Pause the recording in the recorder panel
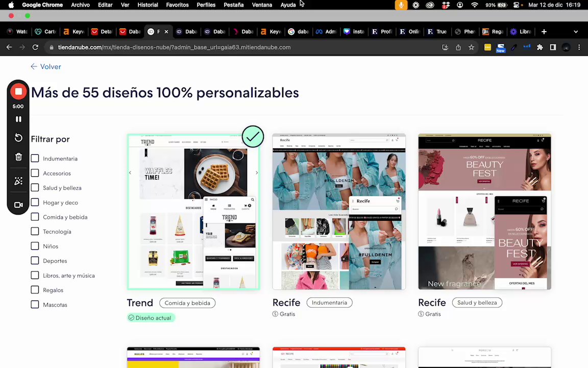The width and height of the screenshot is (588, 368). tap(18, 119)
